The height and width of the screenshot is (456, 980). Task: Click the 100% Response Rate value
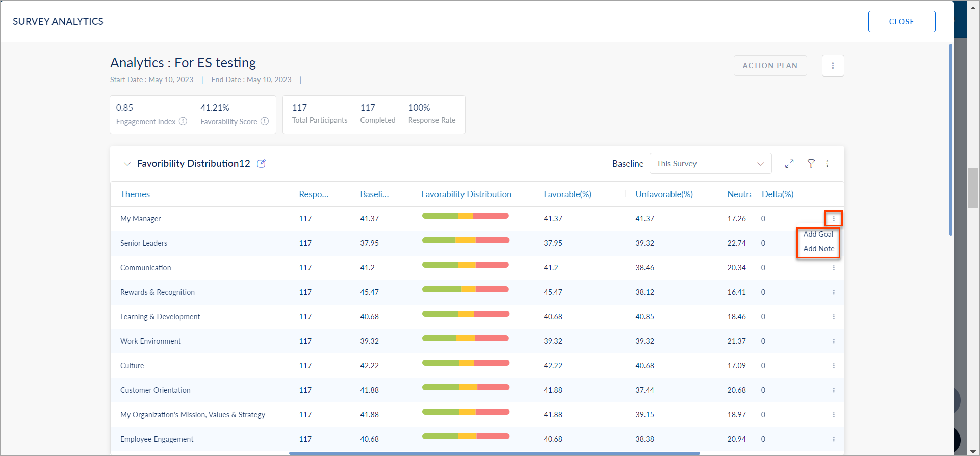(419, 108)
